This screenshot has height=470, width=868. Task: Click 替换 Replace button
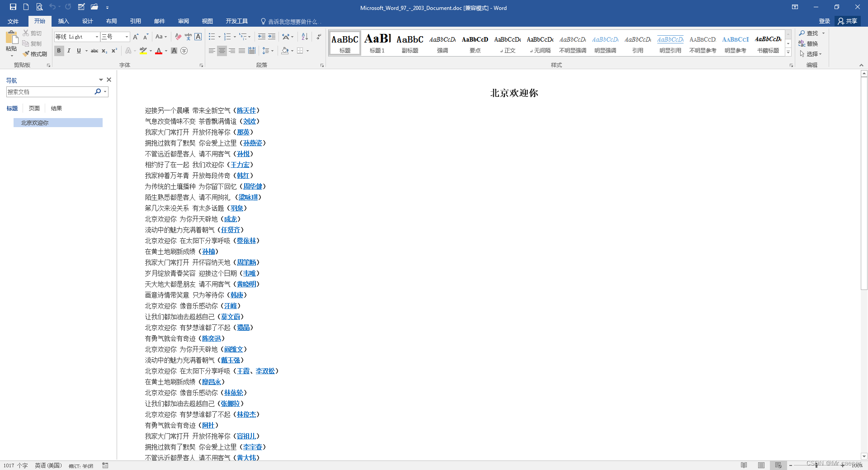click(808, 43)
